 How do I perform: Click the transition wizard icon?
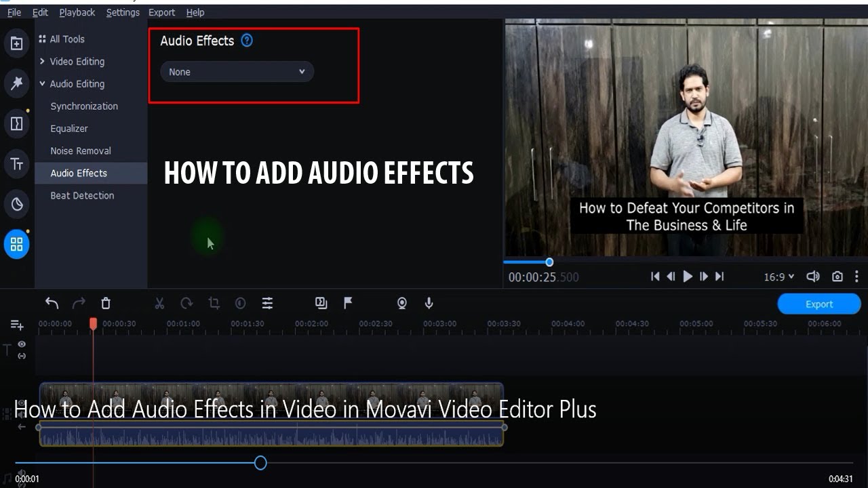(321, 303)
